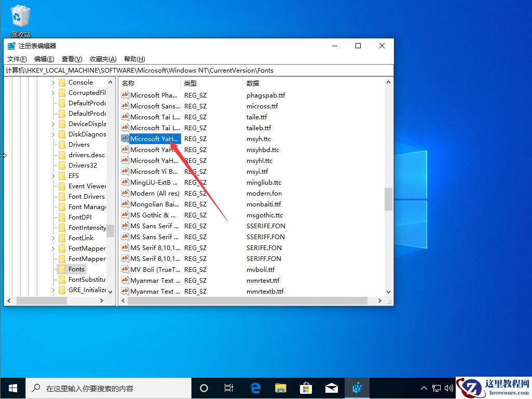This screenshot has height=399, width=532.
Task: Click the Cortana circle icon on taskbar
Action: tap(203, 388)
